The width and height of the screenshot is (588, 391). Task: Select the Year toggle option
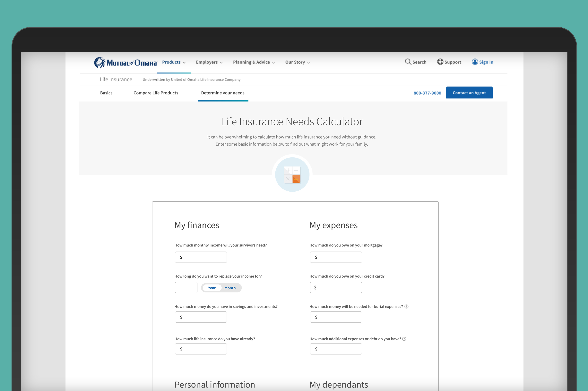click(212, 288)
